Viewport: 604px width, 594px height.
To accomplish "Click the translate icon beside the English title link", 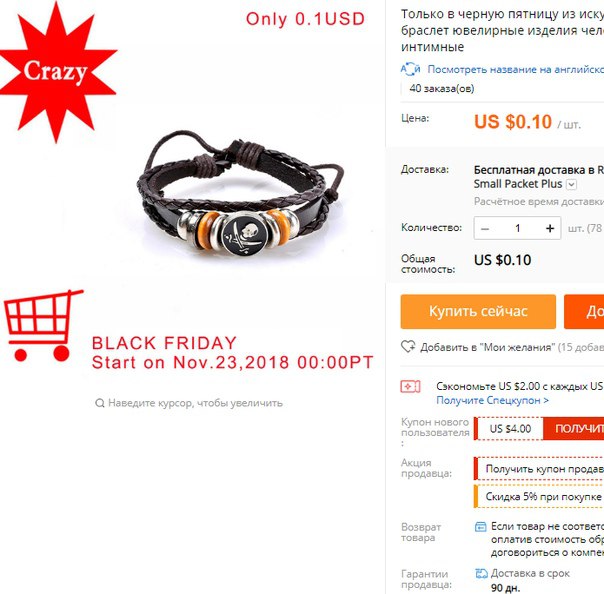I will [410, 69].
